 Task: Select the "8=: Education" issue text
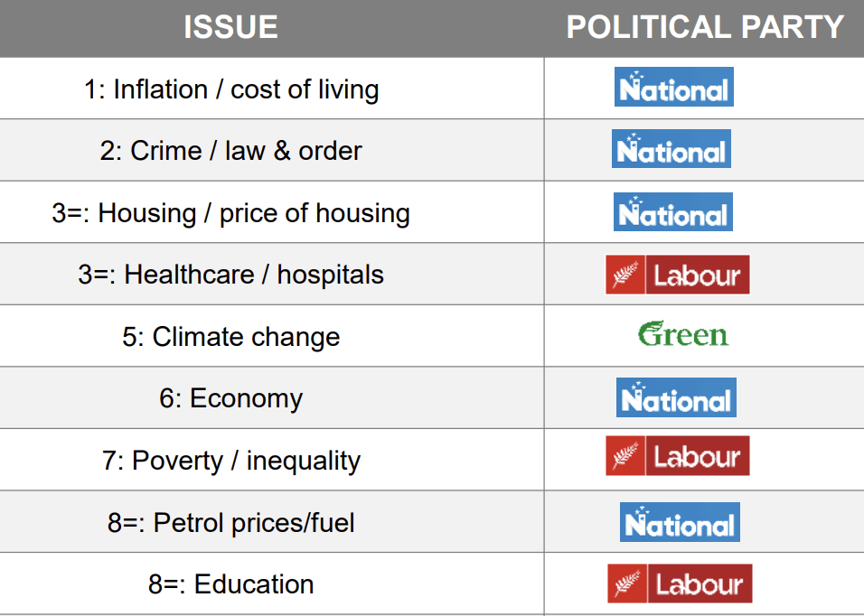[231, 584]
